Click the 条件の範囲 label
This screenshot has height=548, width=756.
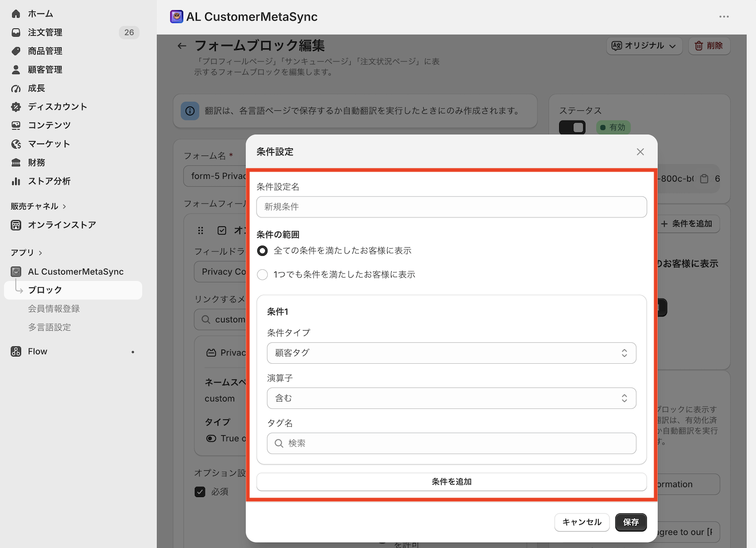tap(278, 235)
